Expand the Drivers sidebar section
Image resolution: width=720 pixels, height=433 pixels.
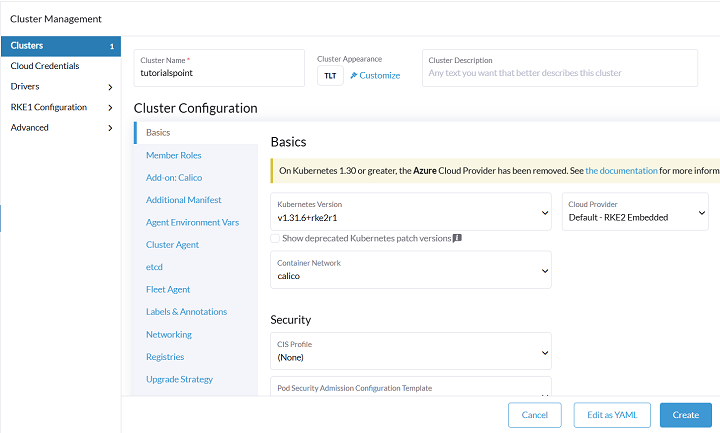(x=109, y=87)
